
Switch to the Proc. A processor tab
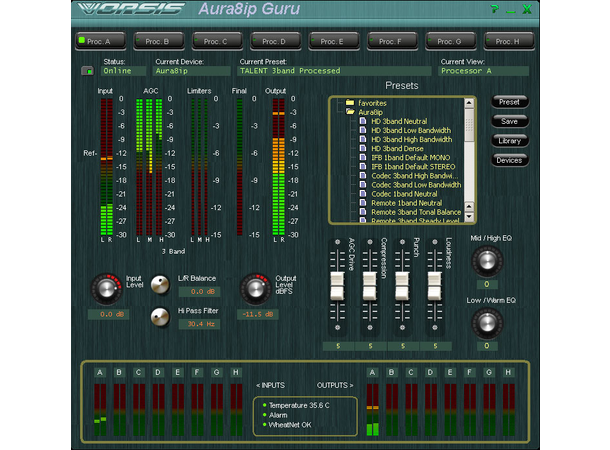[101, 41]
